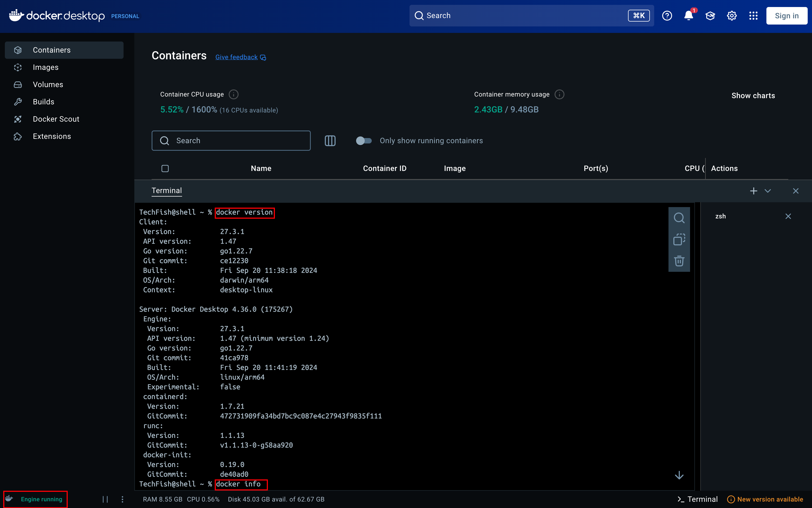Toggle Only show running containers
Screen dimensions: 812x508
pos(364,140)
